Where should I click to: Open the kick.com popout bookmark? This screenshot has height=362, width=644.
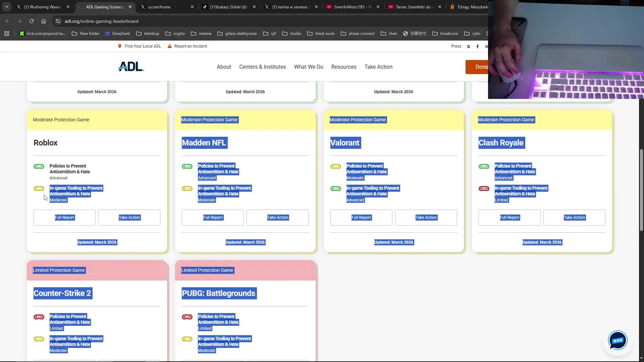click(x=43, y=34)
